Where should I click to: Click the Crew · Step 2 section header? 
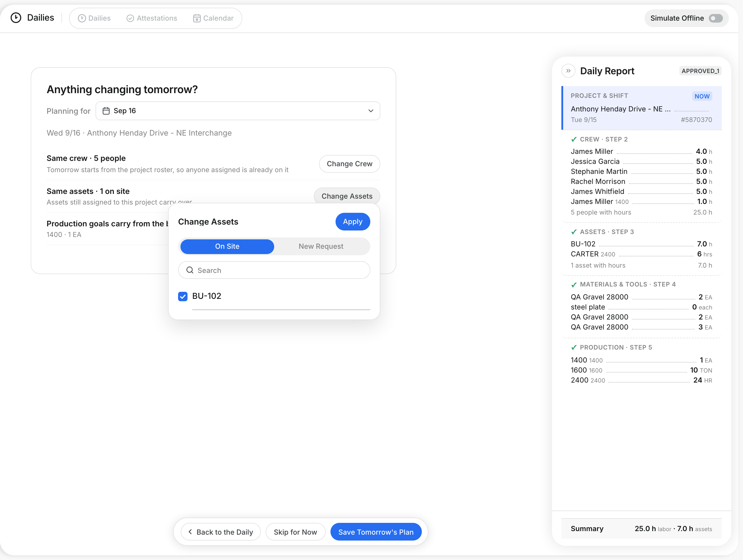coord(603,139)
